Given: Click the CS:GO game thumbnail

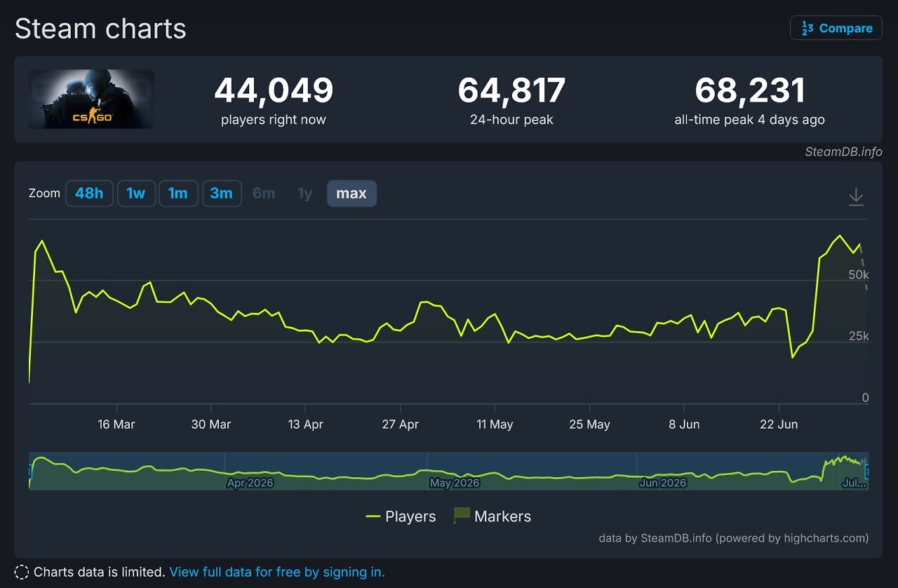Looking at the screenshot, I should pyautogui.click(x=91, y=99).
